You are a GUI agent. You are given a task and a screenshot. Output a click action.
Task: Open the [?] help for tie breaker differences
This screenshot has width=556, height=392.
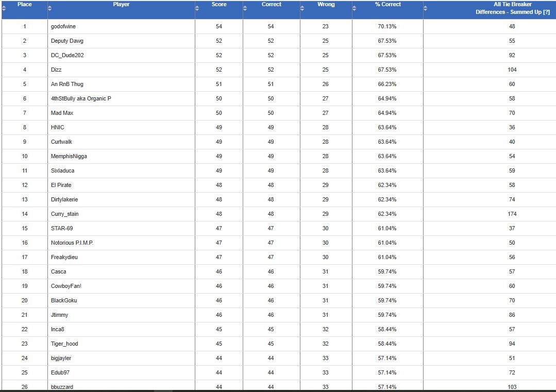click(546, 12)
